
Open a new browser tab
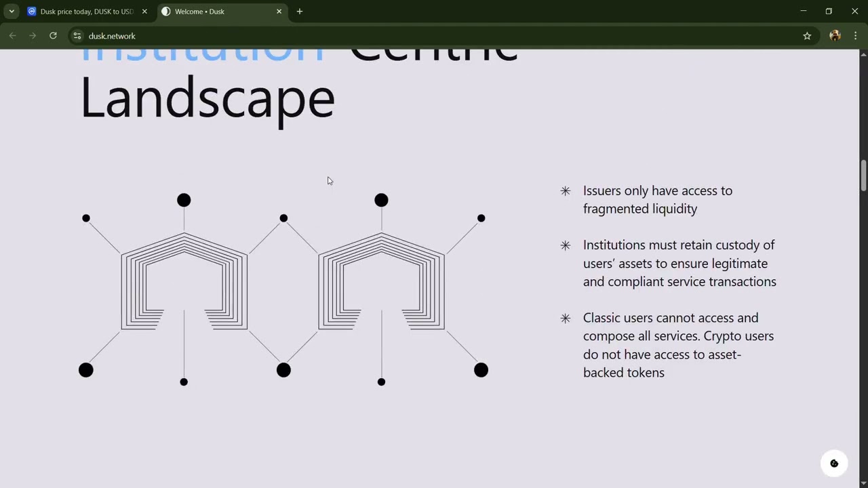(x=300, y=12)
